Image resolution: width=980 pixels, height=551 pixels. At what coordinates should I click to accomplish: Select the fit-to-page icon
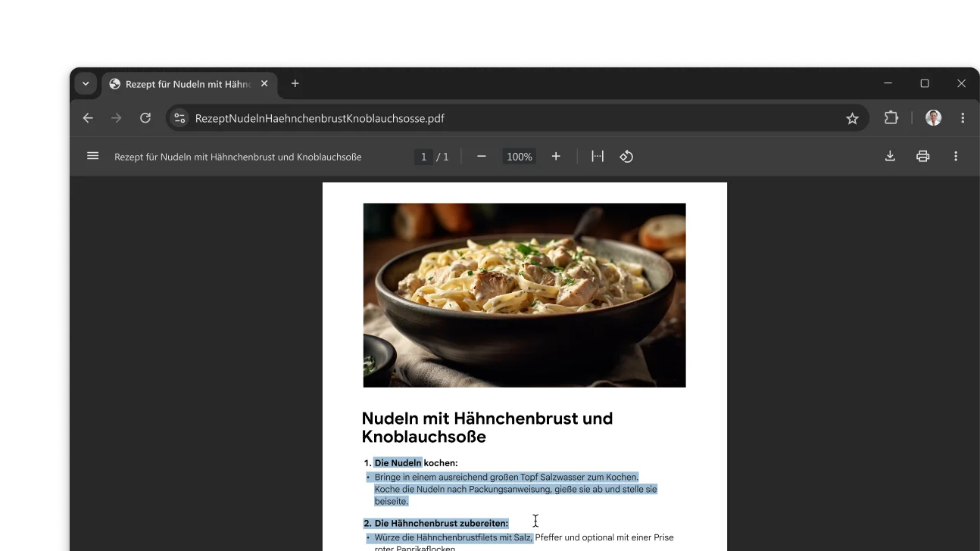click(x=598, y=156)
